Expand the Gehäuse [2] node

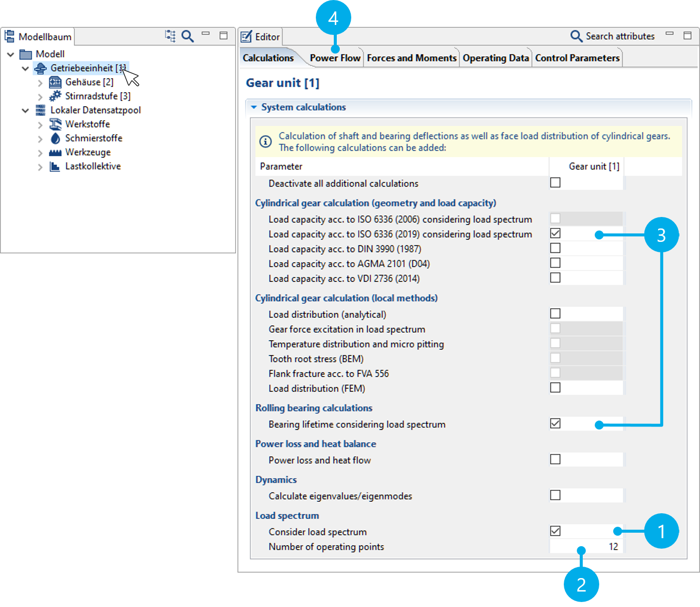(40, 83)
